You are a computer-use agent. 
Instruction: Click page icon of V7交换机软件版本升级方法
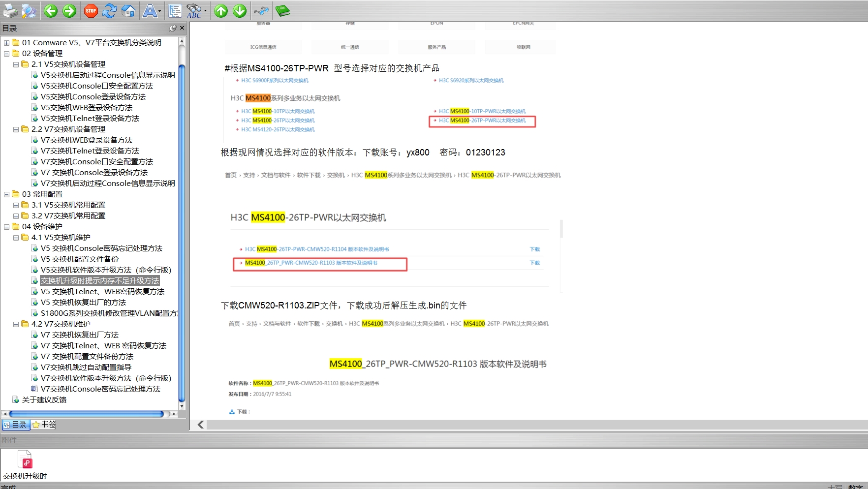(x=34, y=378)
